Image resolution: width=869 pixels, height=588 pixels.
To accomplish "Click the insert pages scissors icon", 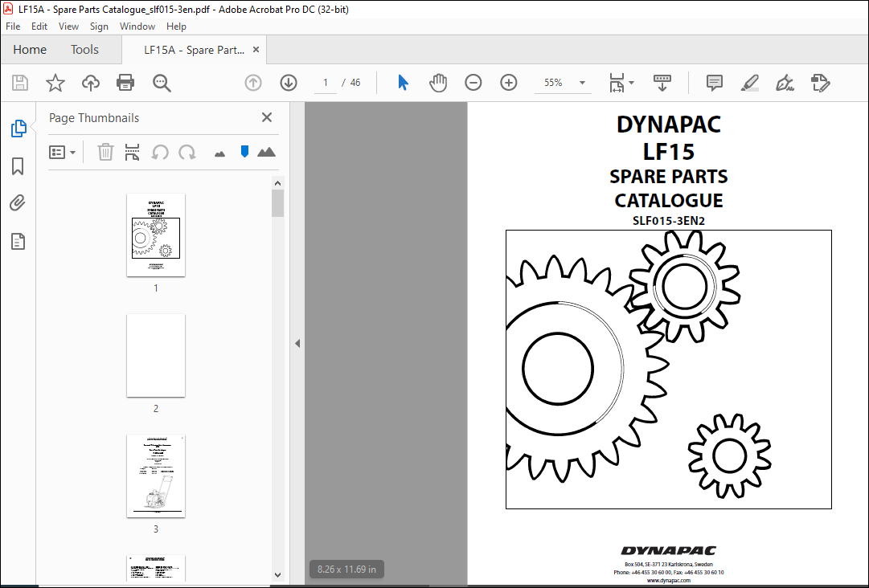I will tap(132, 153).
